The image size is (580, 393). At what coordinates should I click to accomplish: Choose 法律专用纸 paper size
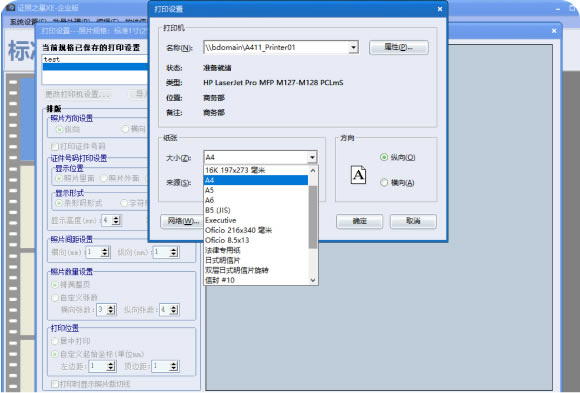(x=256, y=250)
